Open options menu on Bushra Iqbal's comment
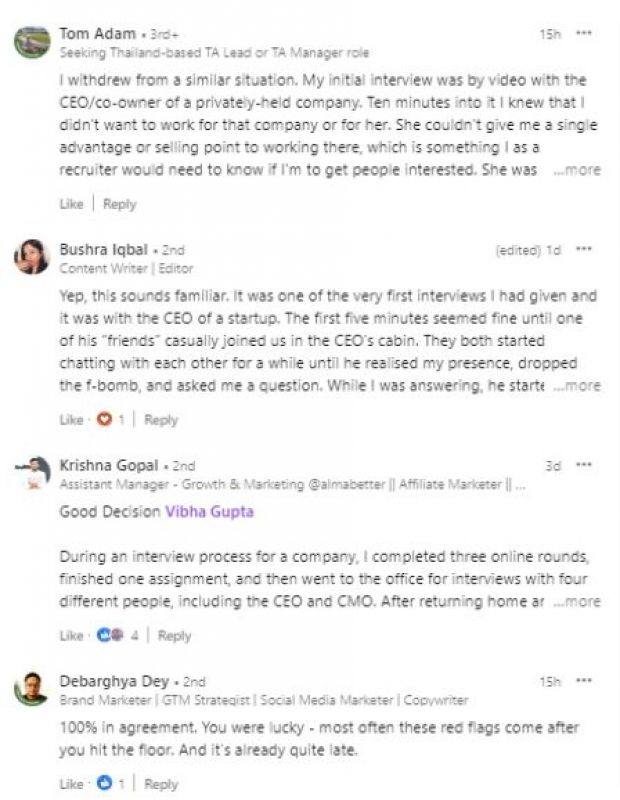Viewport: 620px width, 800px height. click(x=584, y=249)
